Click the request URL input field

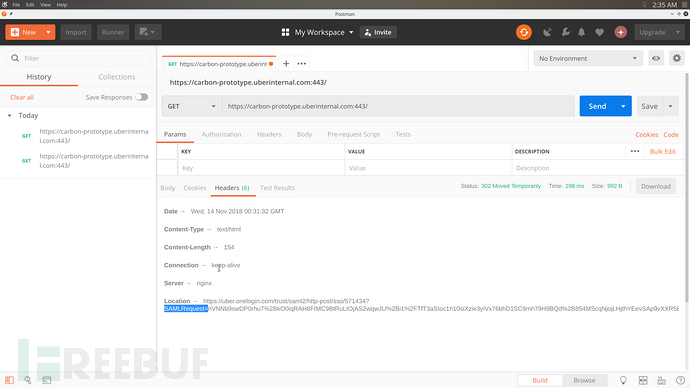pos(398,106)
